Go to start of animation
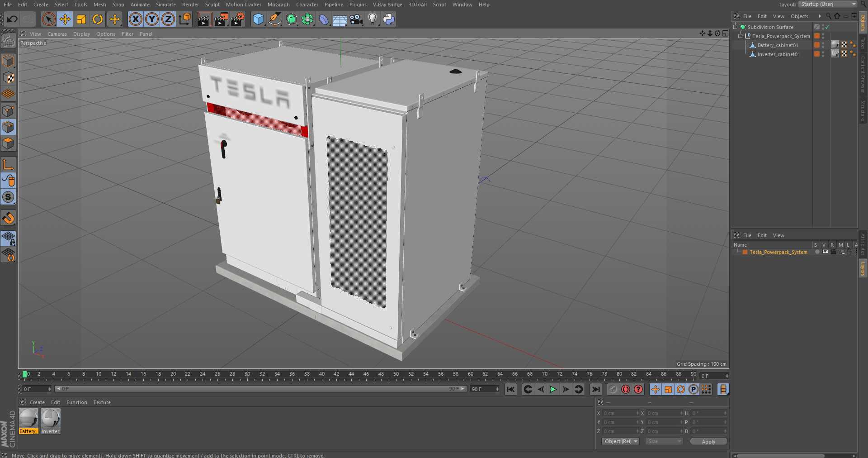Viewport: 868px width, 458px height. [511, 389]
